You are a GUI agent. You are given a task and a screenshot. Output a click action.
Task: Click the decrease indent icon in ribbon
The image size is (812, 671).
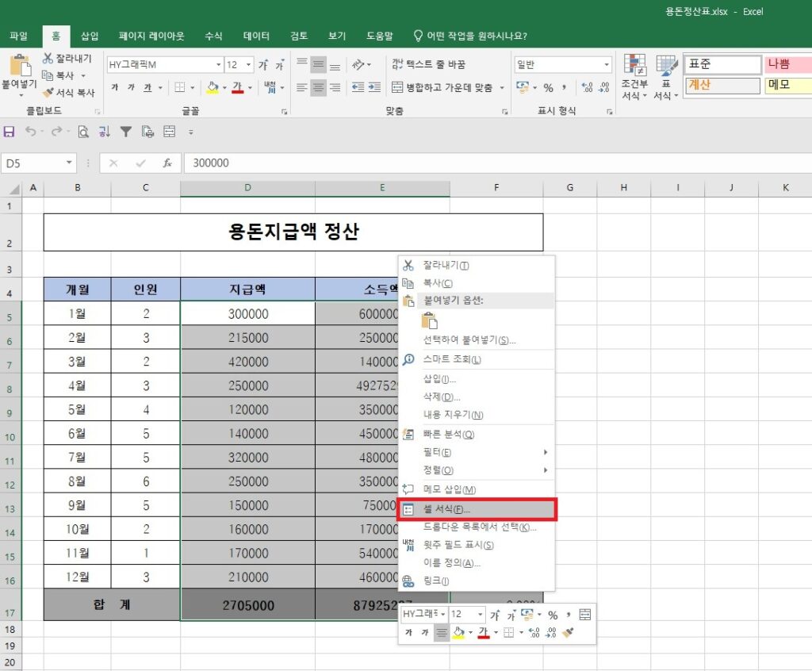pos(358,87)
